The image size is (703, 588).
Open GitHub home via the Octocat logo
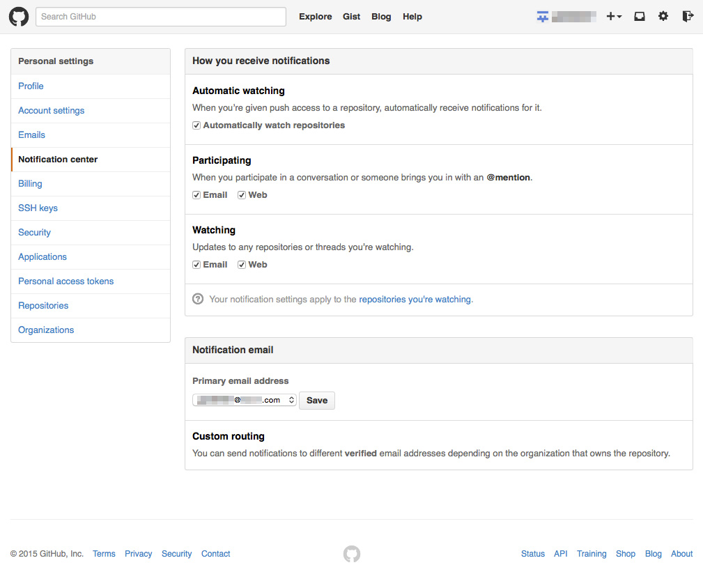pyautogui.click(x=18, y=16)
